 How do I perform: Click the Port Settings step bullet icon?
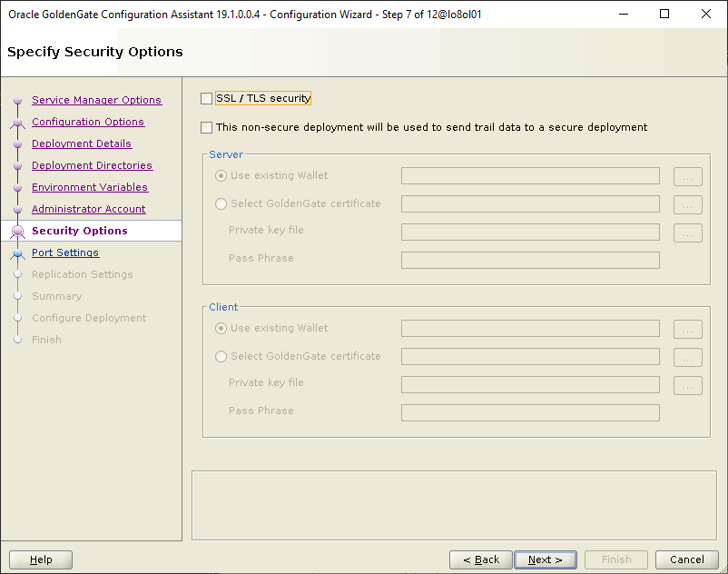coord(17,253)
